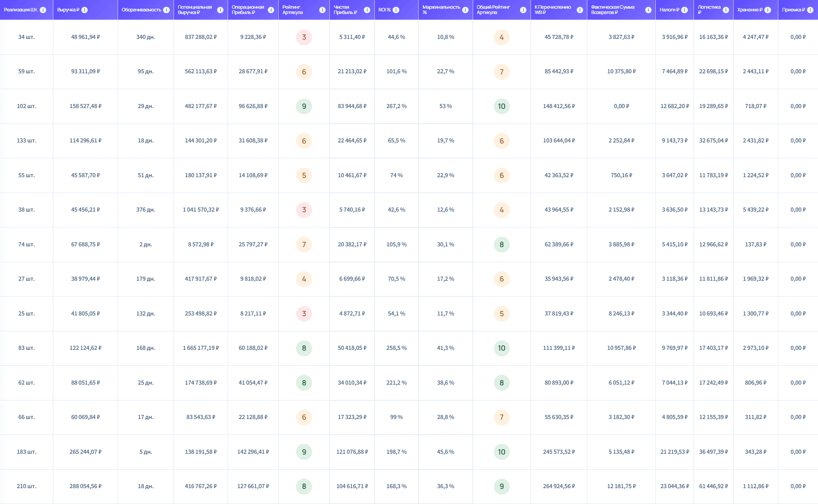Click red rating badge 3 in first row
Screen dimensions: 818x504
tap(304, 37)
